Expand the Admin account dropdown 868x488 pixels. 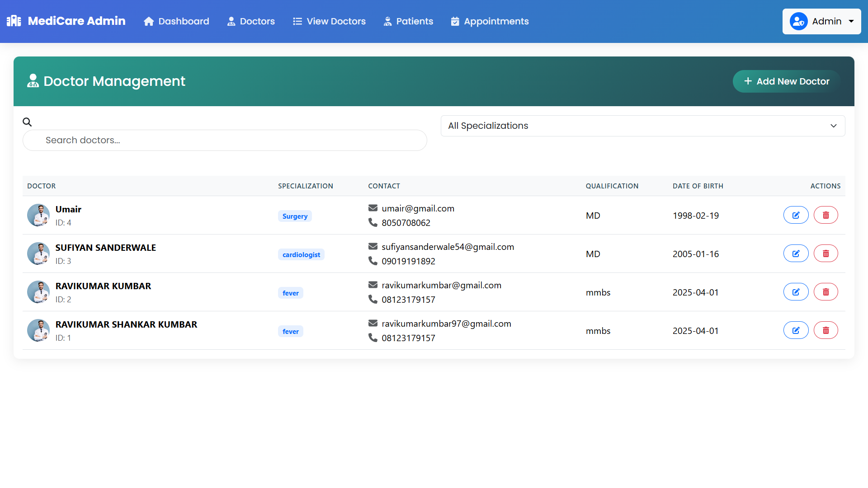[821, 21]
